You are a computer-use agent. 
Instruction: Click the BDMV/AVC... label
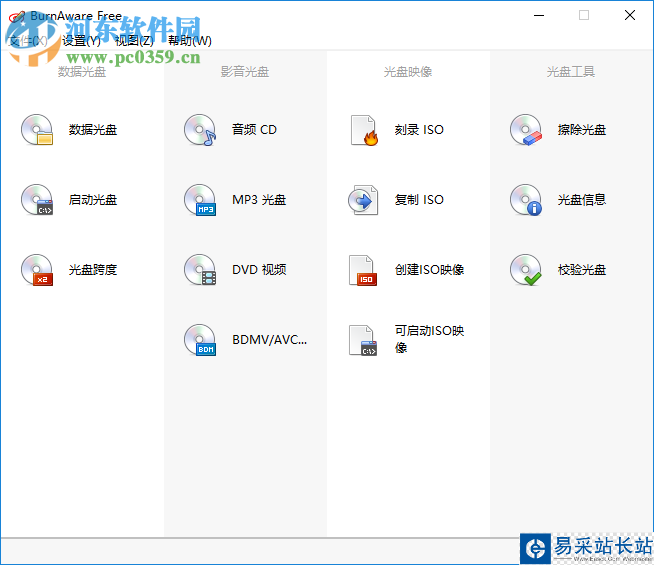pos(269,340)
